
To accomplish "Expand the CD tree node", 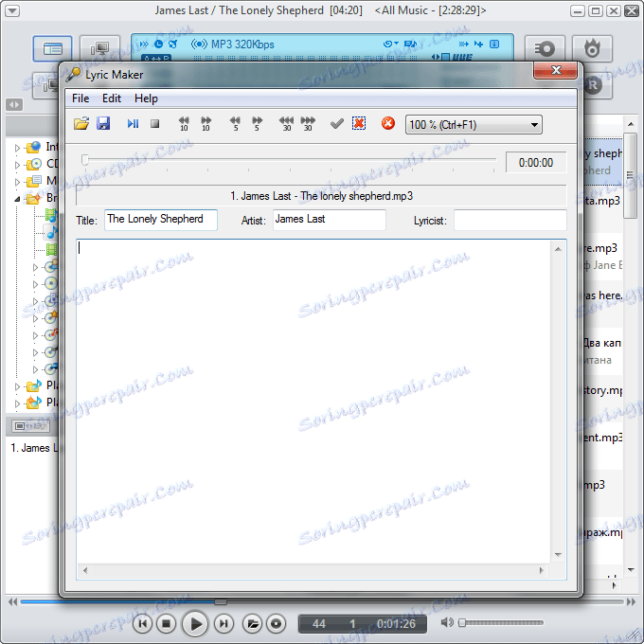I will coord(17,165).
